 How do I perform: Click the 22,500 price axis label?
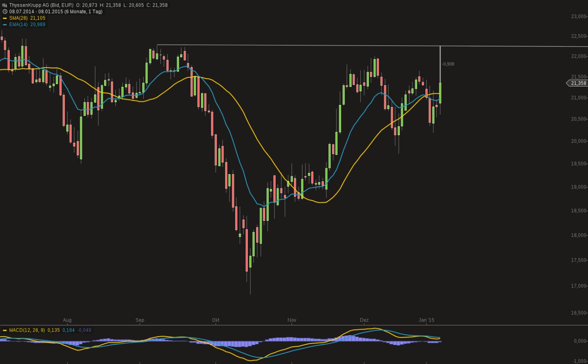578,37
